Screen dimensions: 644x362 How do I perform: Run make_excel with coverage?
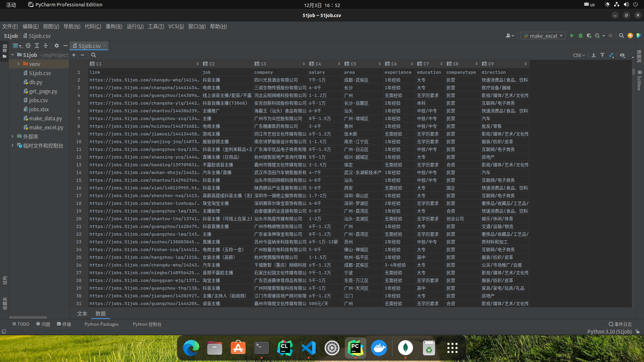click(589, 36)
